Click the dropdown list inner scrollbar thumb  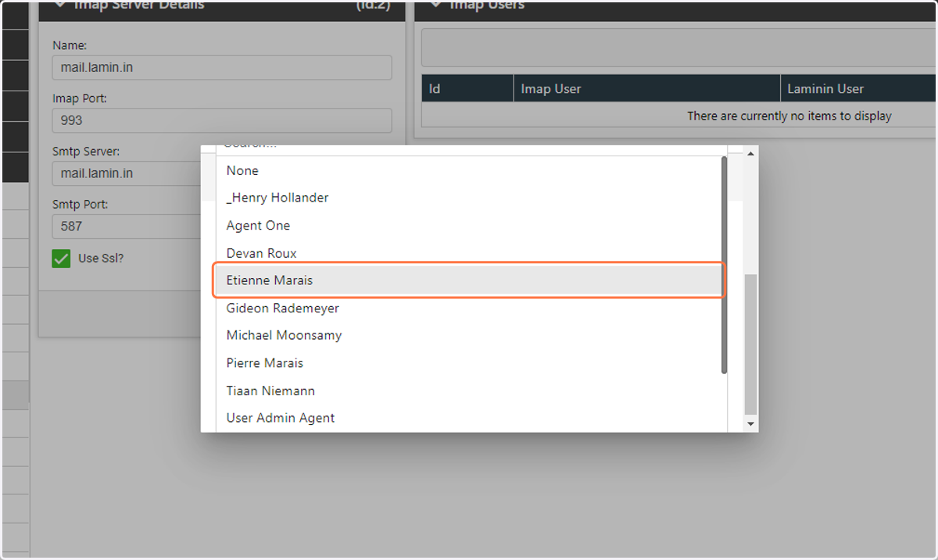(x=724, y=265)
